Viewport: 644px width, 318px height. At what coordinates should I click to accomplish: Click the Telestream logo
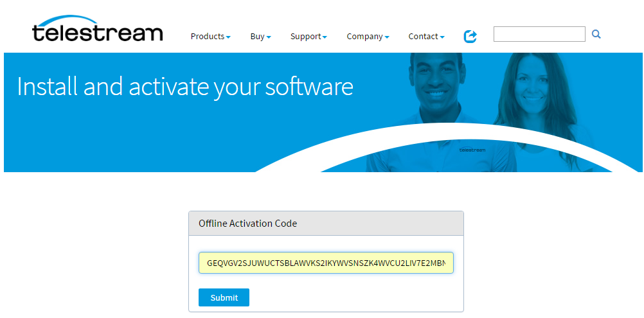(x=97, y=28)
